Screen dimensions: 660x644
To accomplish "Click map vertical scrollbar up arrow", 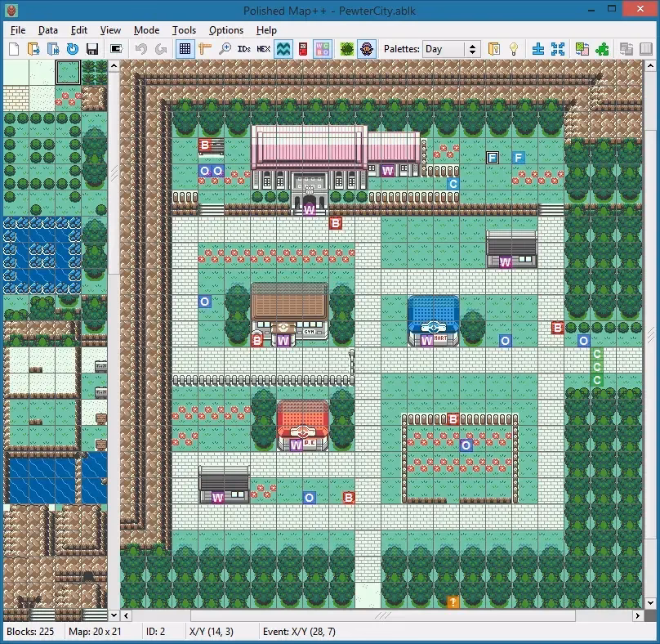I will pos(650,65).
